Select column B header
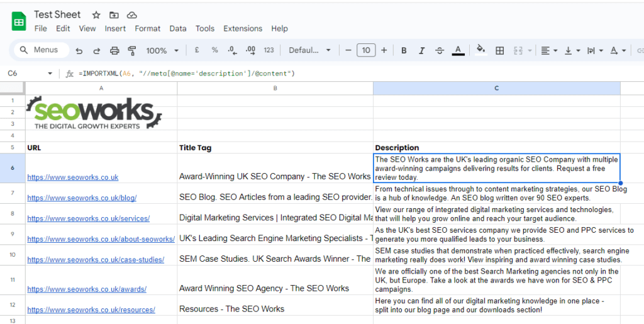Viewport: 644px width, 324px height. (275, 88)
